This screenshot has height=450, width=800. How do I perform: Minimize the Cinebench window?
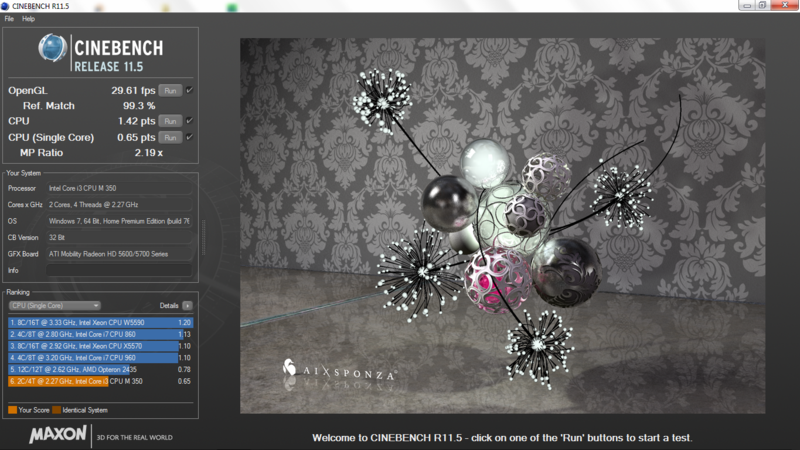747,6
